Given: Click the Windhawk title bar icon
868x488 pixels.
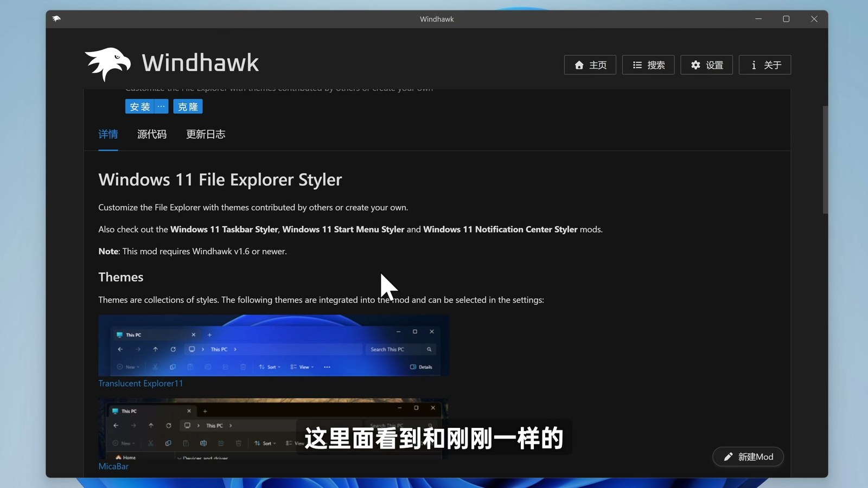Looking at the screenshot, I should pyautogui.click(x=56, y=19).
